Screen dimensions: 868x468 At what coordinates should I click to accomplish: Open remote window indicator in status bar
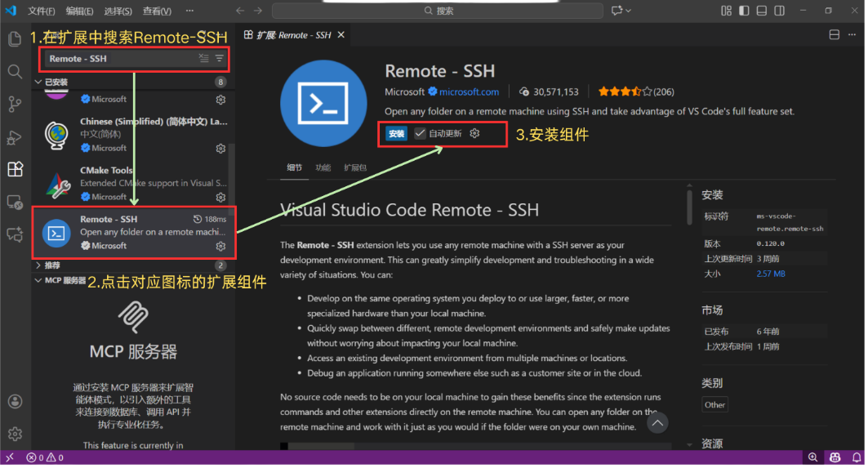(x=10, y=457)
